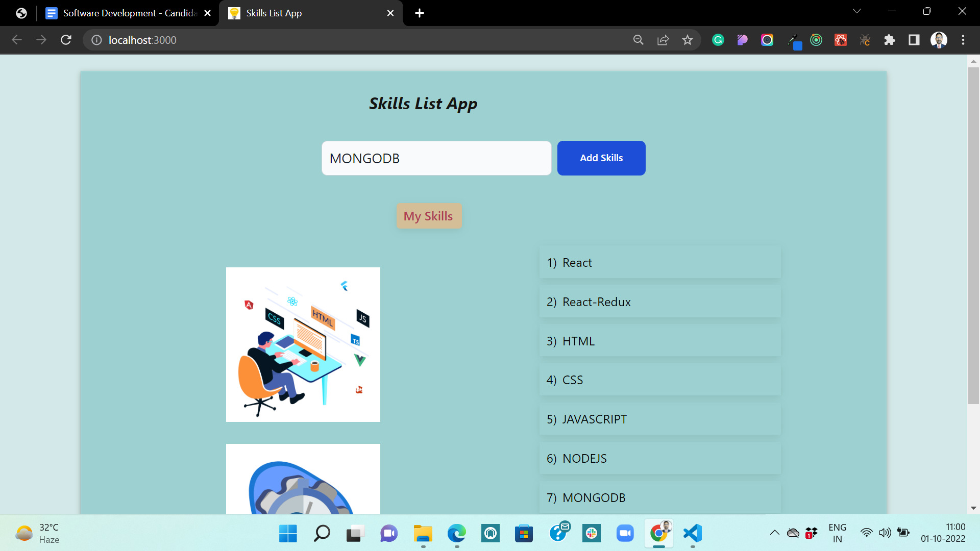Toggle the Wi-Fi network panel
The image size is (980, 551).
click(x=867, y=533)
